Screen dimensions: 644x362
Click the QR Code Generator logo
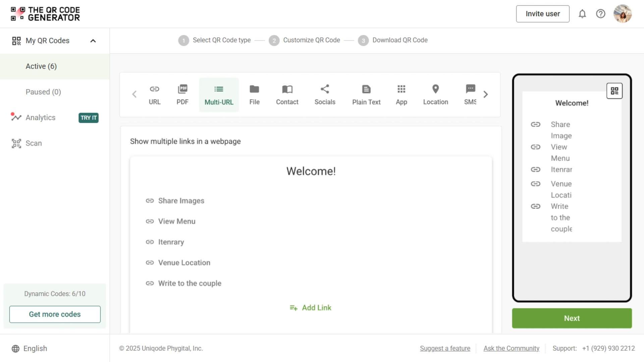pos(45,14)
